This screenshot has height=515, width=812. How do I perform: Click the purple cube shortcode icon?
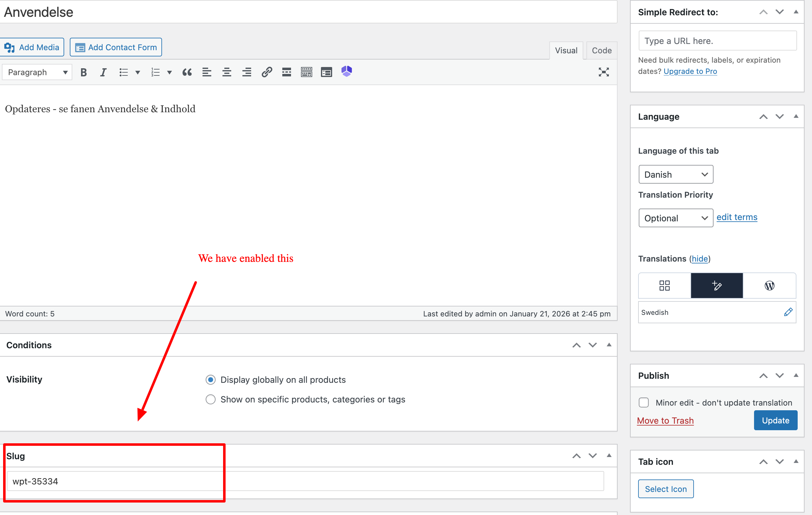346,72
